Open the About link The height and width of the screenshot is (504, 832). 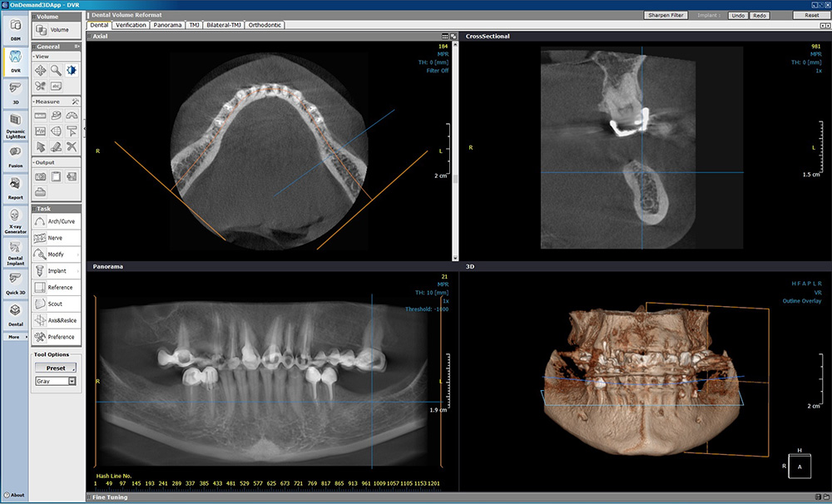point(14,495)
